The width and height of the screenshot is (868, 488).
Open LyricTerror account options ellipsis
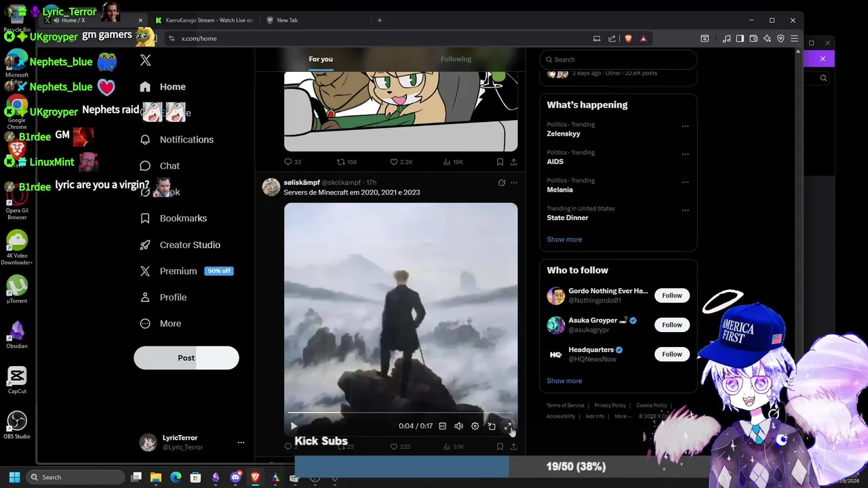(241, 443)
